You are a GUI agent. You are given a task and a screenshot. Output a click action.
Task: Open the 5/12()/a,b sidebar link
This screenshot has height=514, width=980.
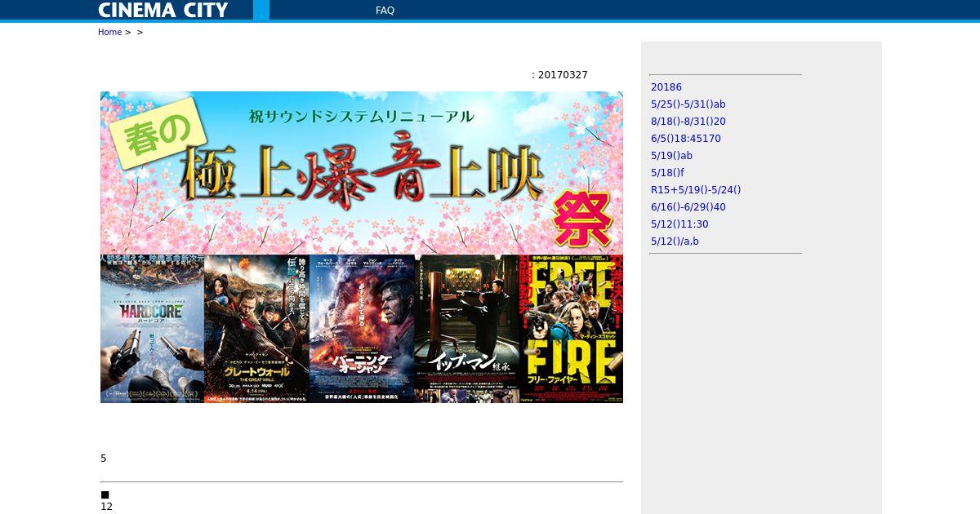675,241
